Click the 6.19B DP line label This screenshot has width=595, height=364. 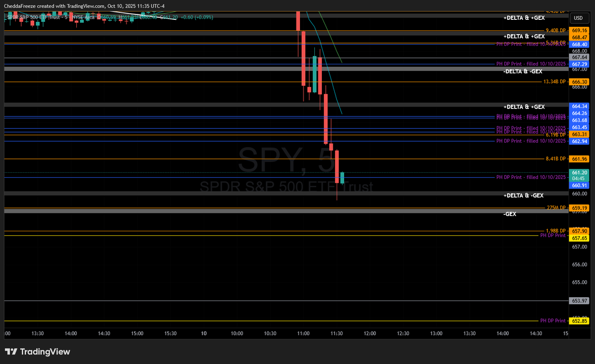coord(556,134)
